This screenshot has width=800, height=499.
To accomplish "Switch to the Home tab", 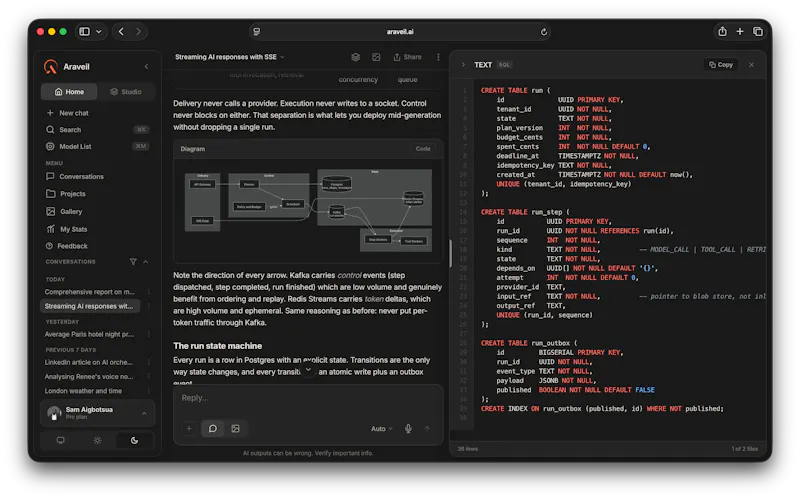I will [69, 92].
